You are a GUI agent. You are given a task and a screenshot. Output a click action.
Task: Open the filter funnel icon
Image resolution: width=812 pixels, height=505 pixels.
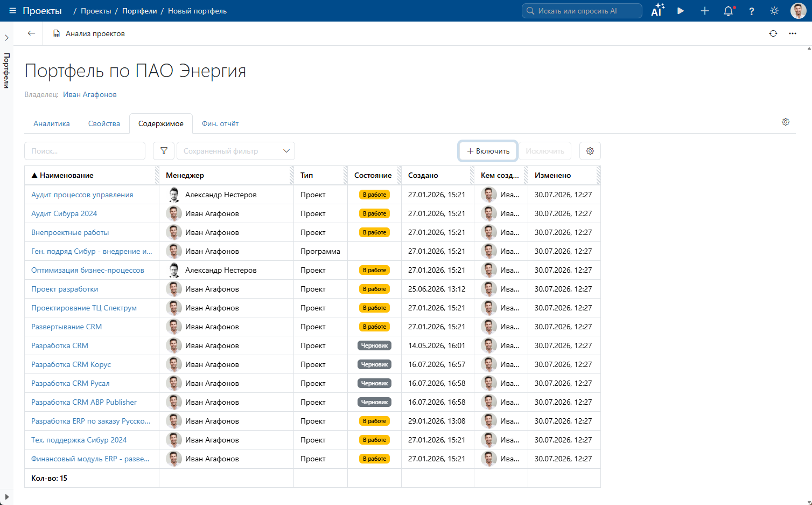tap(164, 151)
